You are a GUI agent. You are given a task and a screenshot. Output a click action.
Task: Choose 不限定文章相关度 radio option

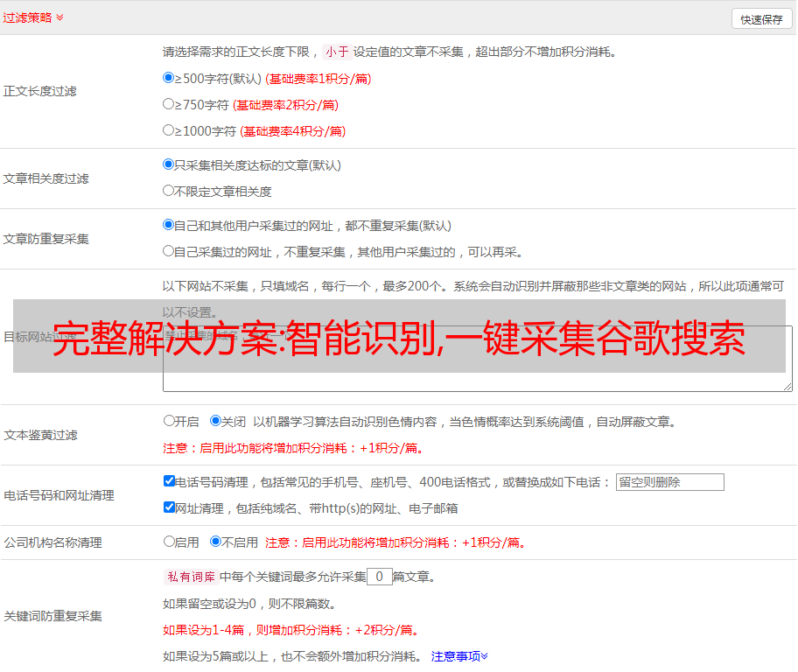(169, 191)
